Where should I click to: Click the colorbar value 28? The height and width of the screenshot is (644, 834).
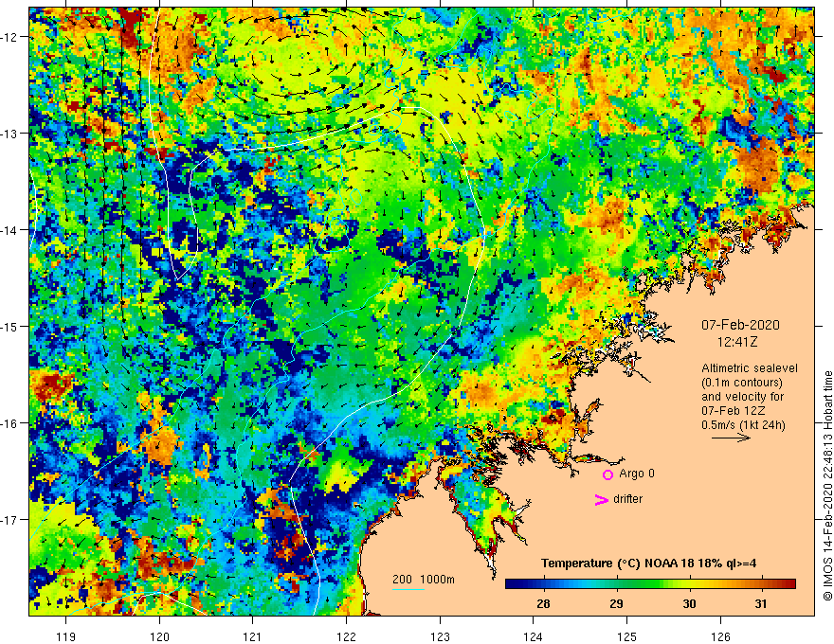(543, 604)
